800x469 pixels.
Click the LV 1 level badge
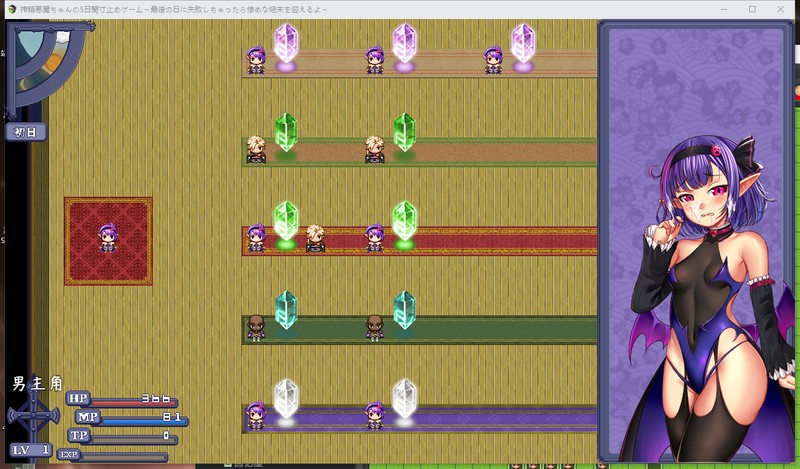(31, 451)
